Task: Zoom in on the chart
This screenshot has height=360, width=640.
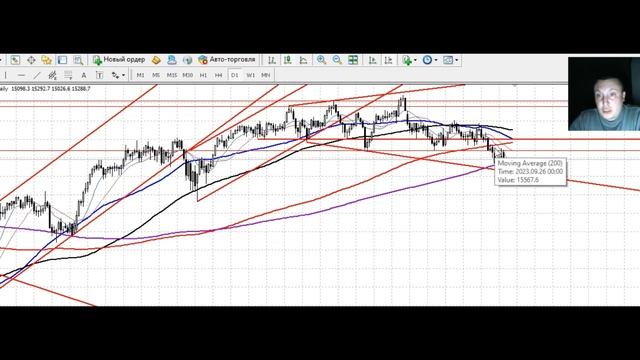Action: pyautogui.click(x=322, y=60)
